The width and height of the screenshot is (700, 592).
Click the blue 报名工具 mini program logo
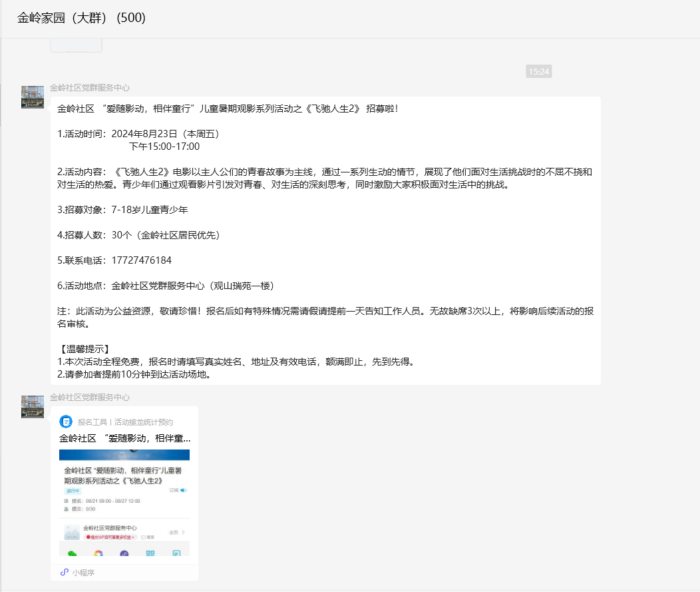tap(66, 422)
